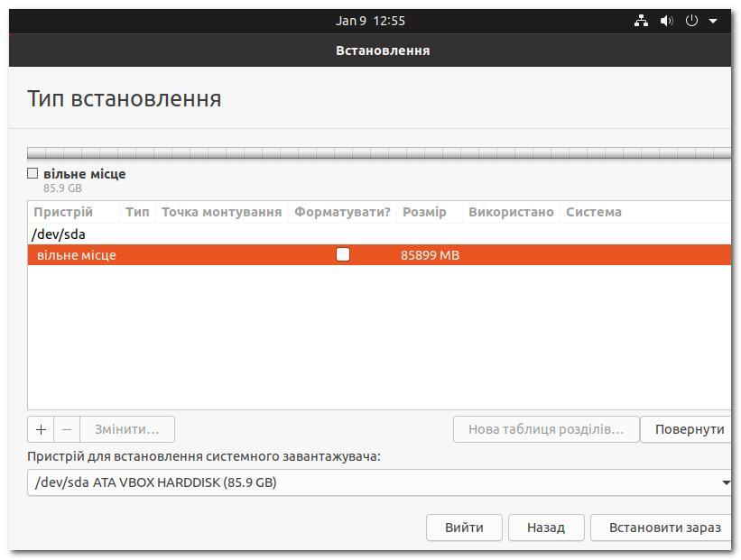The height and width of the screenshot is (560, 741).
Task: Click the remove partition minus icon
Action: coord(67,428)
